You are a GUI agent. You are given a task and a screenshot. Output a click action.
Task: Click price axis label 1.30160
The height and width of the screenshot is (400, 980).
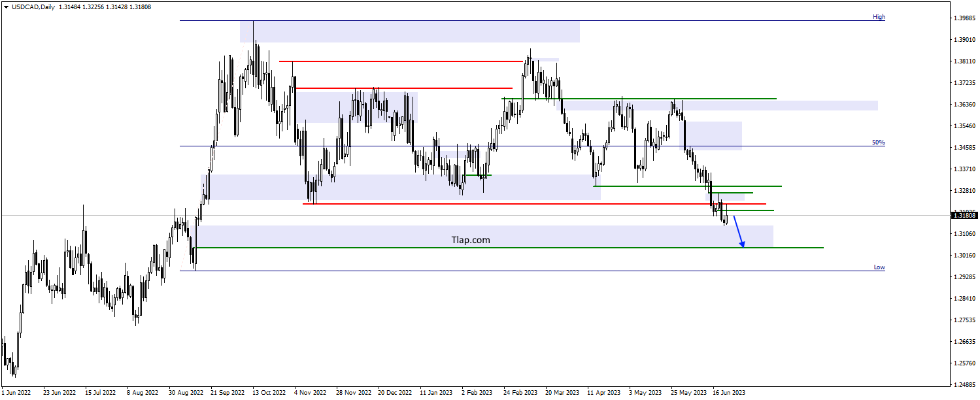[965, 256]
